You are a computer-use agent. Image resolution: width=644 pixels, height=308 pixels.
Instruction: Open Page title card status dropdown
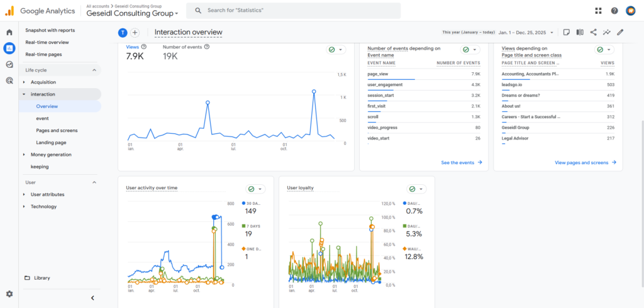604,50
